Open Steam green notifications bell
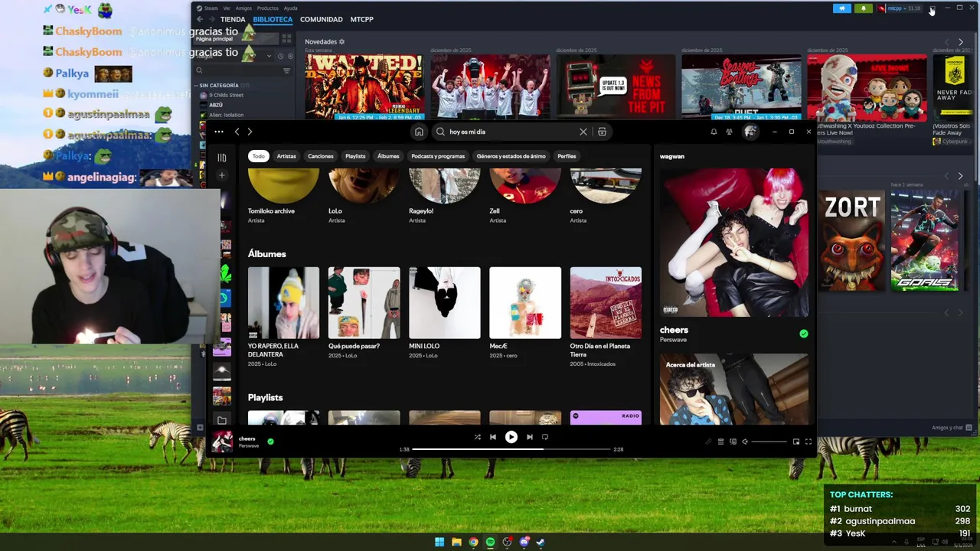Viewport: 980px width, 551px height. [x=864, y=8]
